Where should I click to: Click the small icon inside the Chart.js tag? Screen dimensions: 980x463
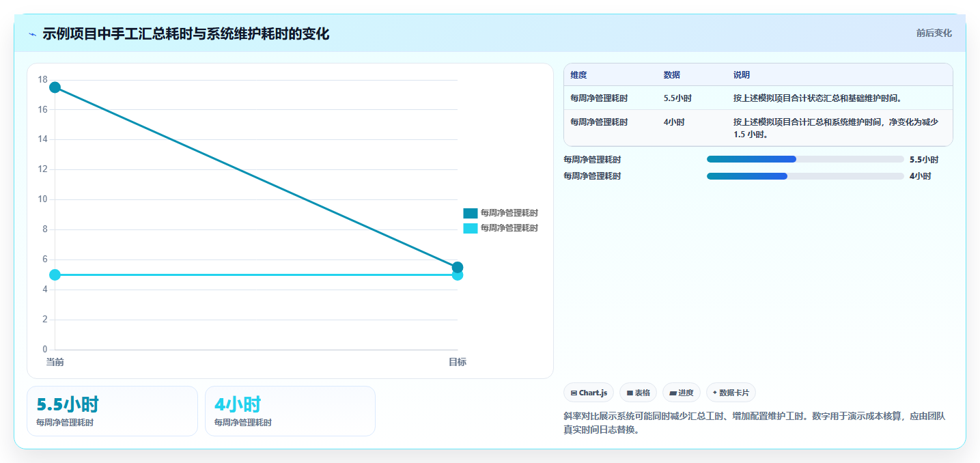click(x=574, y=393)
